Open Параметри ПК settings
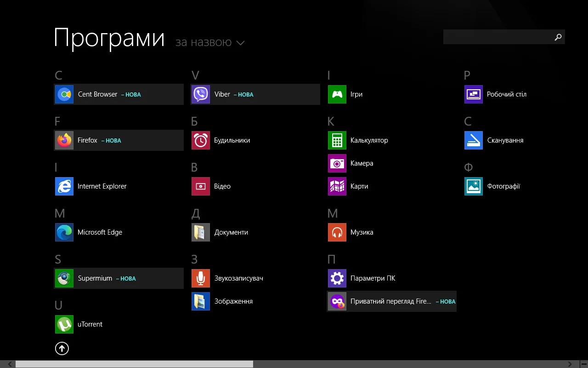Viewport: 588px width, 368px height. pyautogui.click(x=337, y=278)
